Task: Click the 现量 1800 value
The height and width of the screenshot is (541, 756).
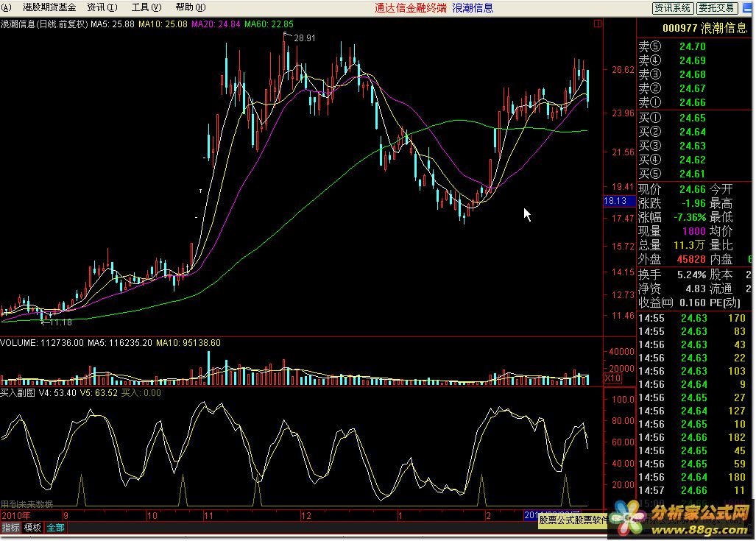Action: pos(694,231)
